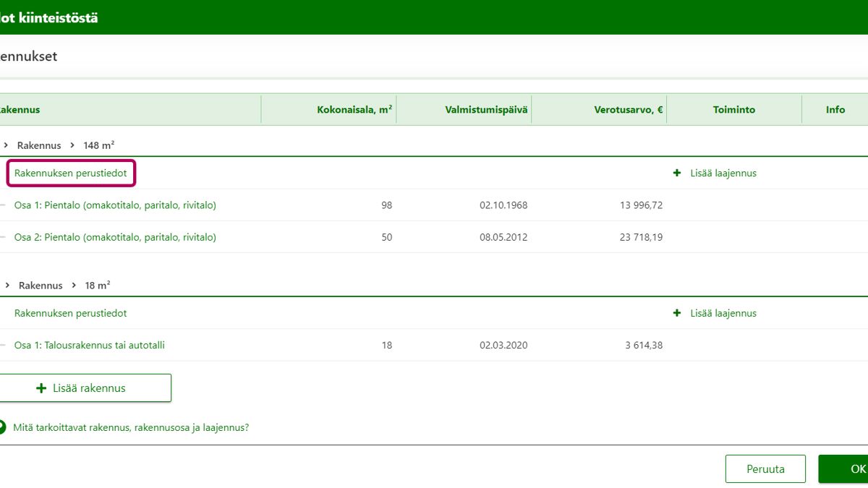Viewport: 868px width, 488px height.
Task: Click the plus icon for the 148 m² building's Lisää laajennus
Action: click(677, 174)
